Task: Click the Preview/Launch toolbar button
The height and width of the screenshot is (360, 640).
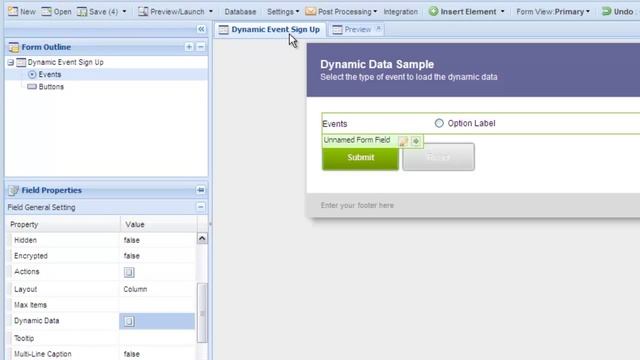Action: click(x=171, y=11)
